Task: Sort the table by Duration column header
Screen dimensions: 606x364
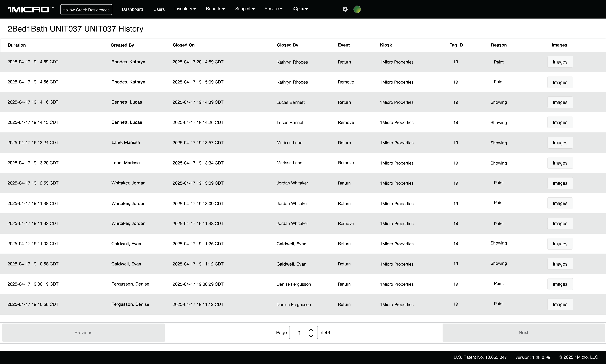Action: (16, 45)
